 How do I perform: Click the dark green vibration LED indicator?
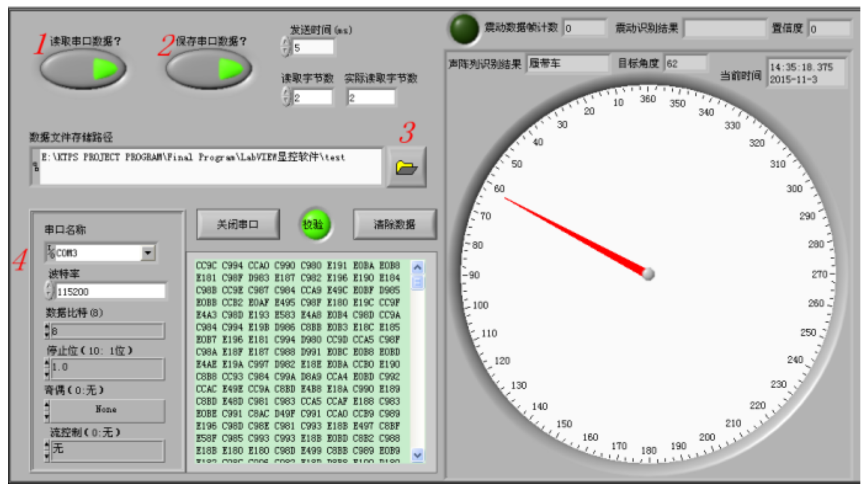[x=464, y=29]
